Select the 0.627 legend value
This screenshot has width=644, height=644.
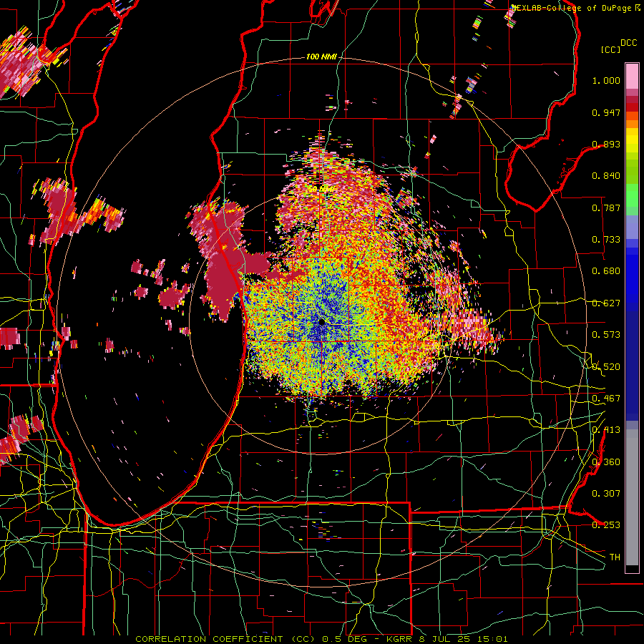coord(606,303)
